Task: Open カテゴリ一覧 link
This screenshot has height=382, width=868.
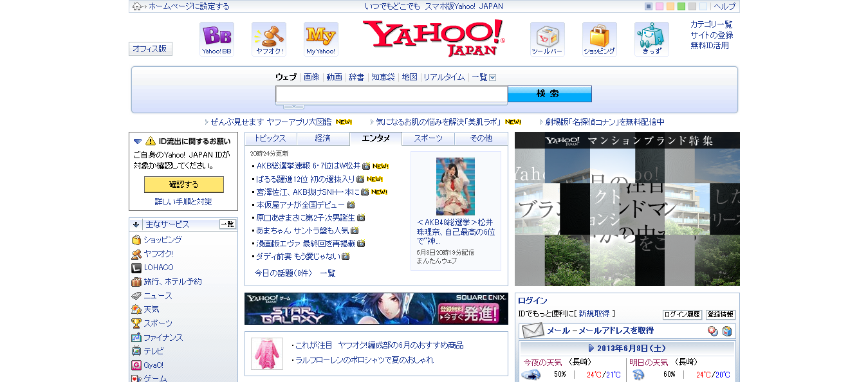Action: [x=712, y=24]
